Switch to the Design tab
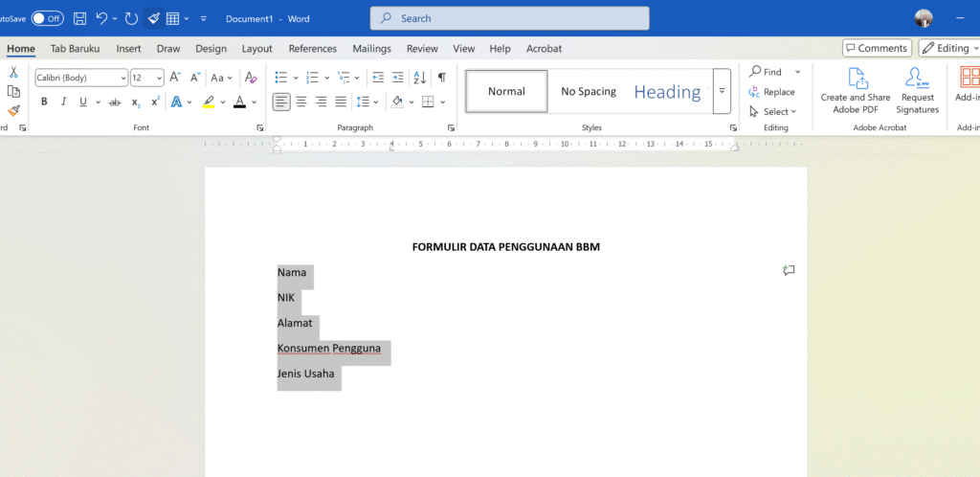The width and height of the screenshot is (980, 477). (212, 48)
